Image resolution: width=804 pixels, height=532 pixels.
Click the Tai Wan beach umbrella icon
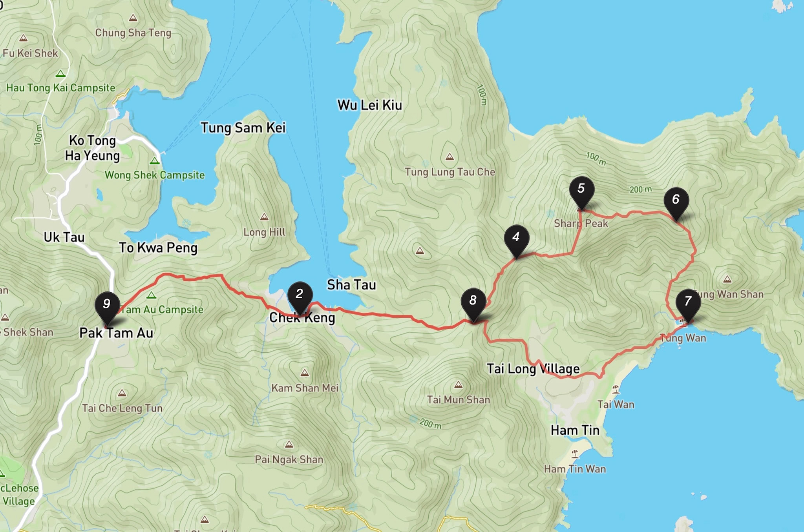pos(616,389)
